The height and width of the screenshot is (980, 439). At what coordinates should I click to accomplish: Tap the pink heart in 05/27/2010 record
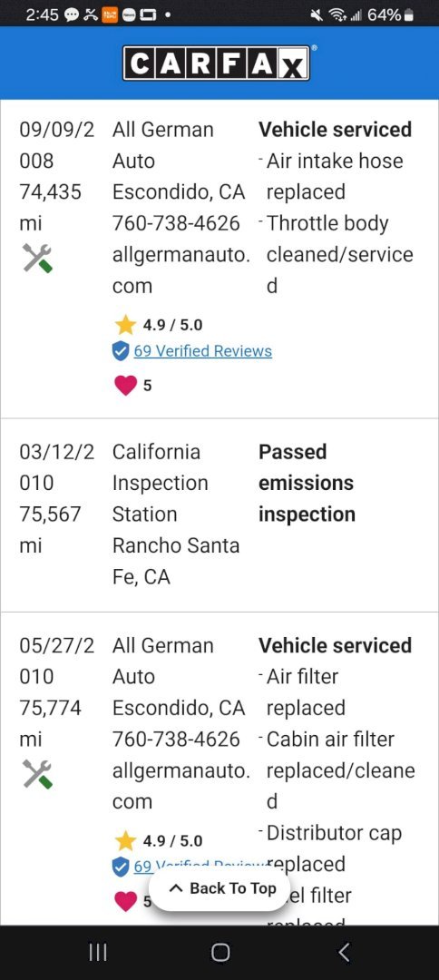[125, 901]
